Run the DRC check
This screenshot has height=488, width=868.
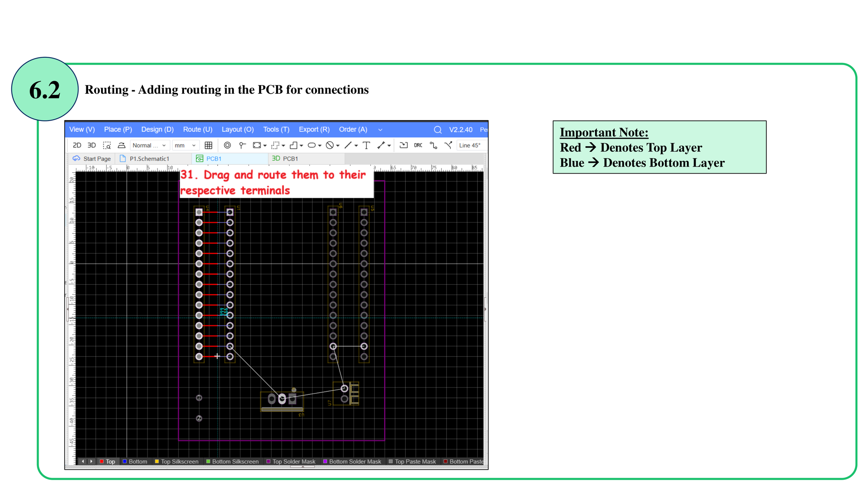(x=418, y=145)
